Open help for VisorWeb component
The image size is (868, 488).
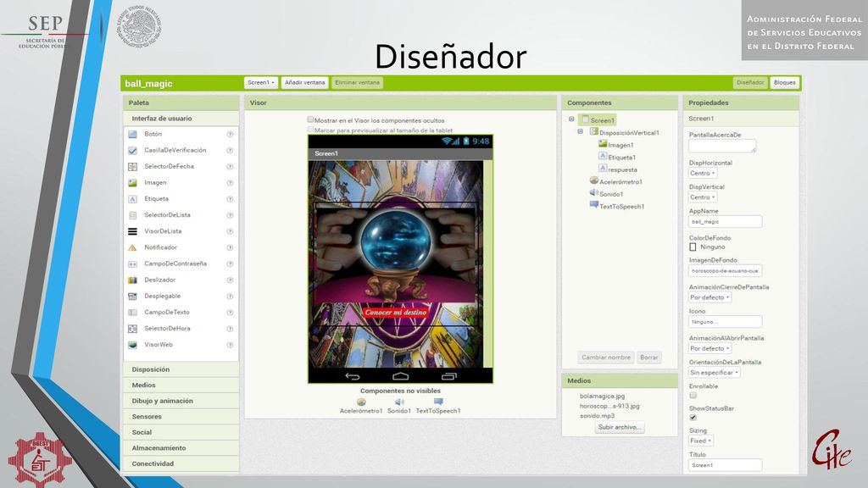coord(230,345)
